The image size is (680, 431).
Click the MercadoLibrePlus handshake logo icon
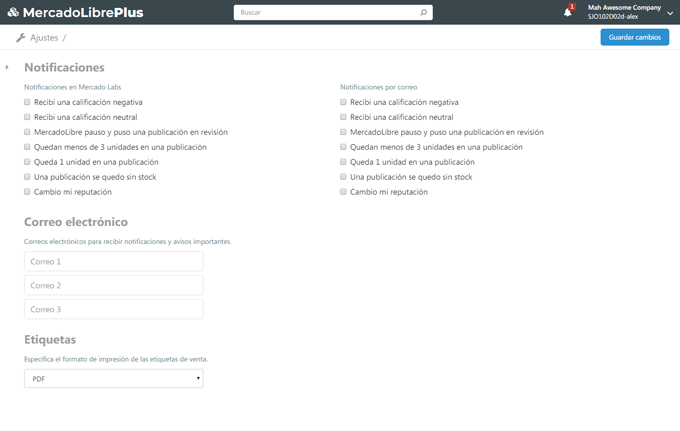coord(14,12)
